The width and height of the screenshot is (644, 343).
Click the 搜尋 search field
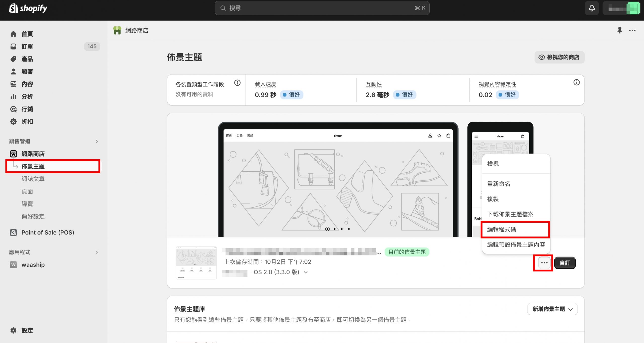322,8
